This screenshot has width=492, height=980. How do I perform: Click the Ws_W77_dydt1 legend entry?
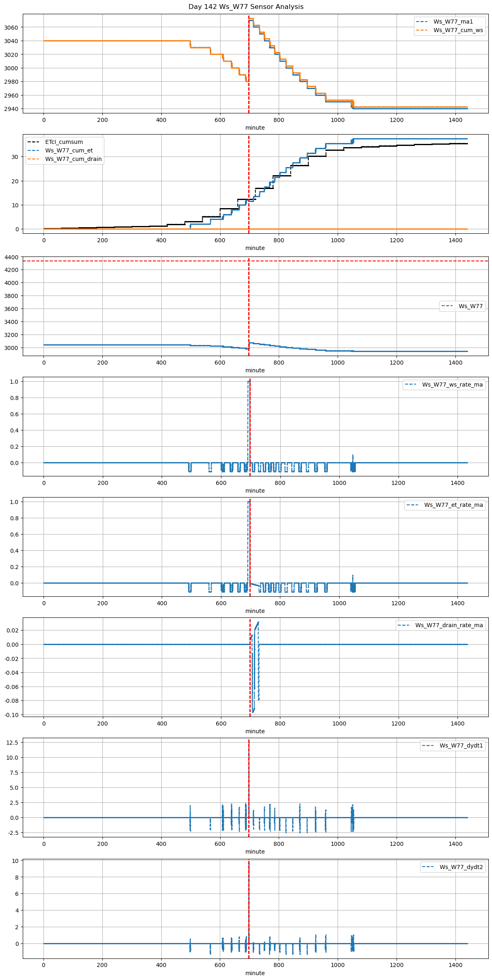[x=461, y=745]
